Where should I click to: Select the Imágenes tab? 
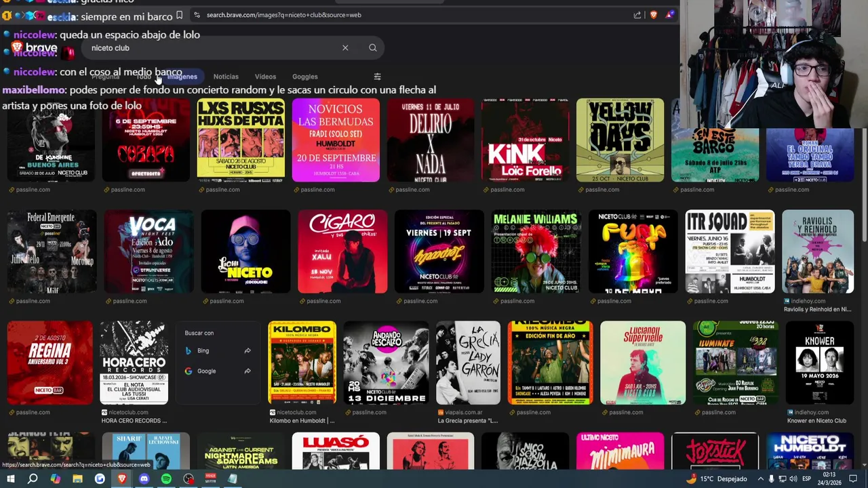pyautogui.click(x=182, y=77)
